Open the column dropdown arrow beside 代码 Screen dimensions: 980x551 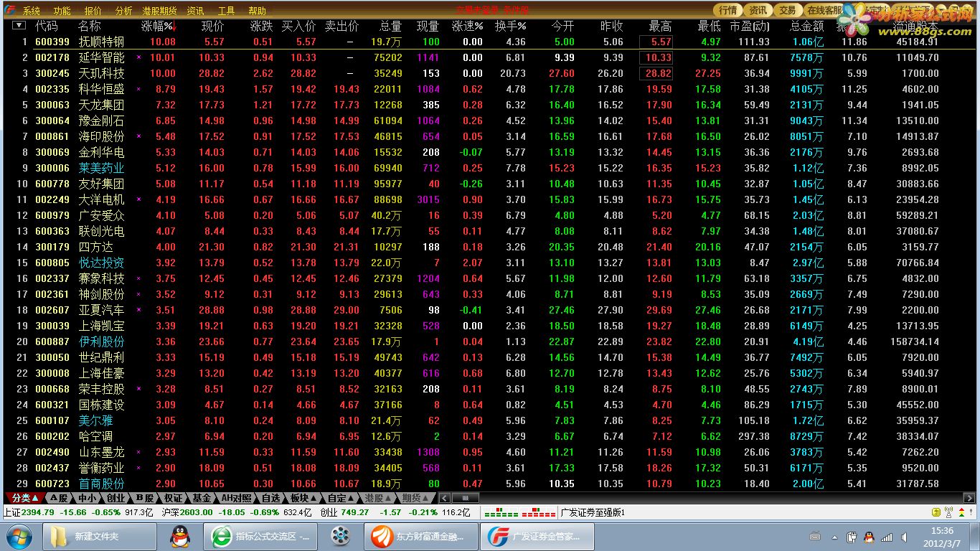18,26
